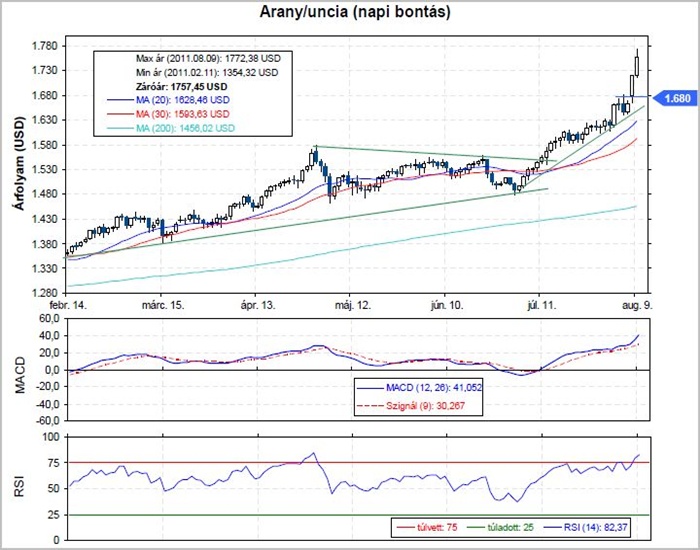Click the MACD panel axis title
This screenshot has height=550, width=700.
point(16,369)
